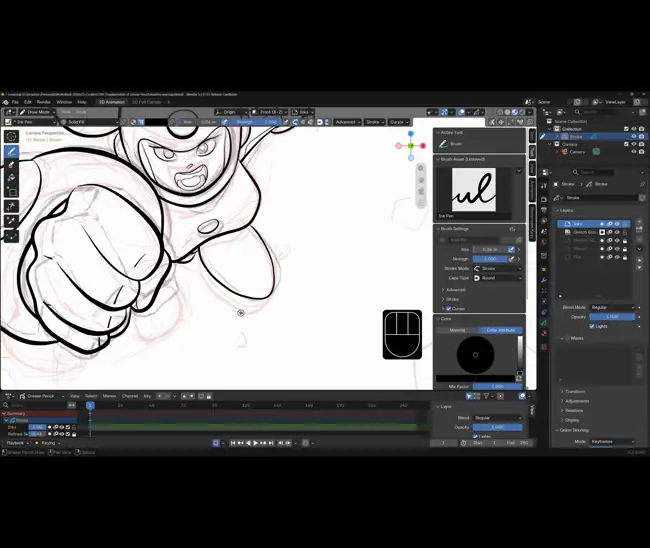Image resolution: width=650 pixels, height=548 pixels.
Task: Click the outliner search field
Action: click(x=597, y=112)
